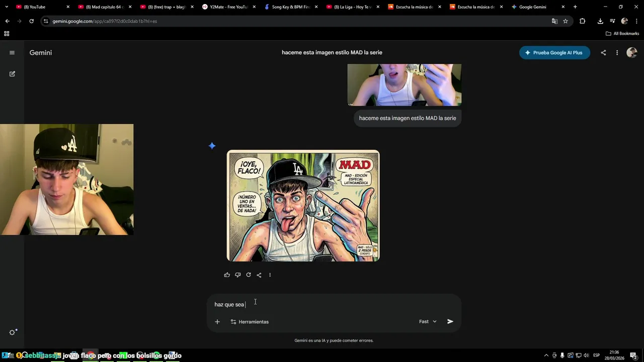
Task: Open the Gemini main menu hamburger icon
Action: [12, 53]
